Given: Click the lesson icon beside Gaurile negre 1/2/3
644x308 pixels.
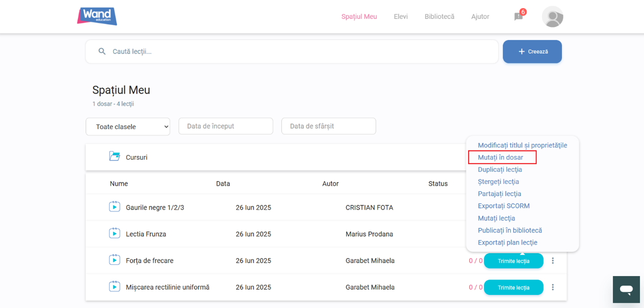Looking at the screenshot, I should point(115,207).
